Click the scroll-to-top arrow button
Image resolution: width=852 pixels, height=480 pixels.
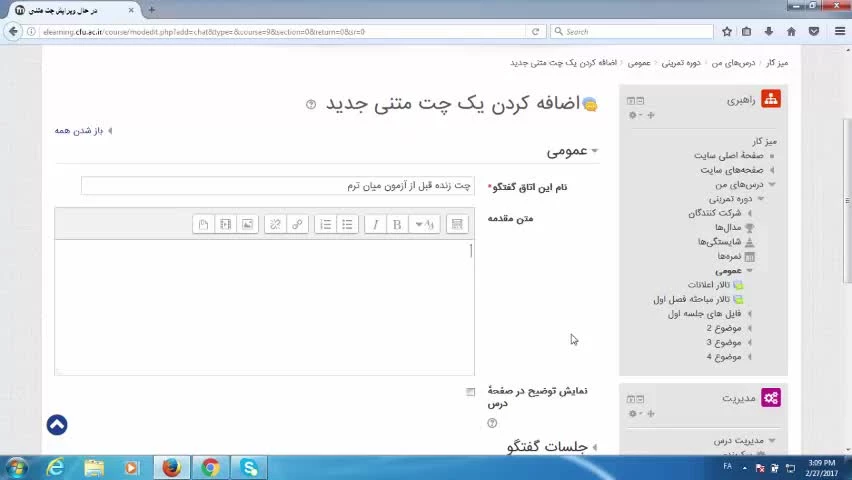click(57, 425)
